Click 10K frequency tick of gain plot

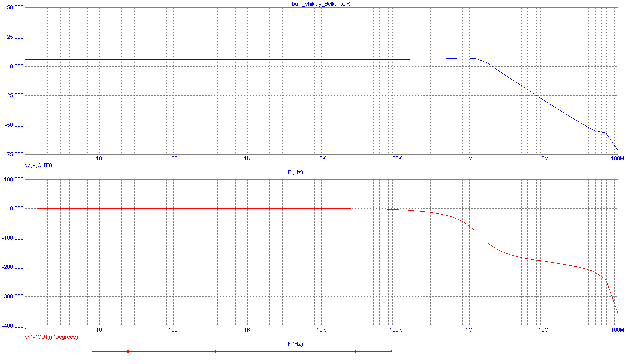coord(321,159)
